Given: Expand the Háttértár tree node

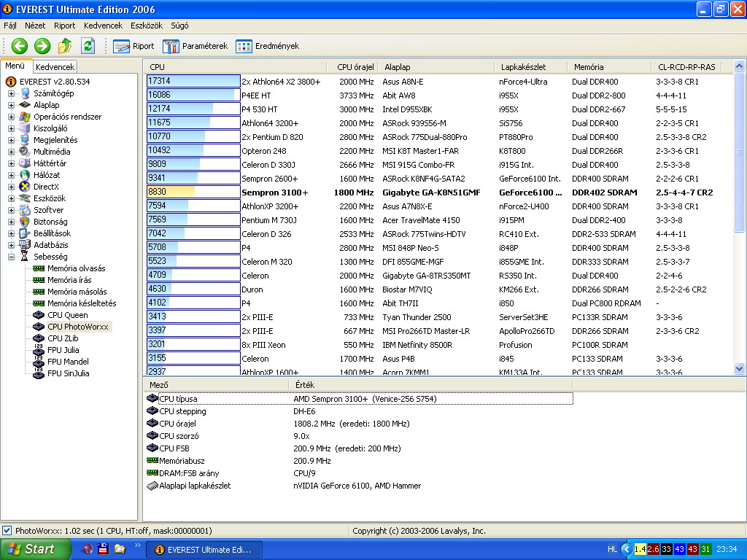Looking at the screenshot, I should coord(11,163).
